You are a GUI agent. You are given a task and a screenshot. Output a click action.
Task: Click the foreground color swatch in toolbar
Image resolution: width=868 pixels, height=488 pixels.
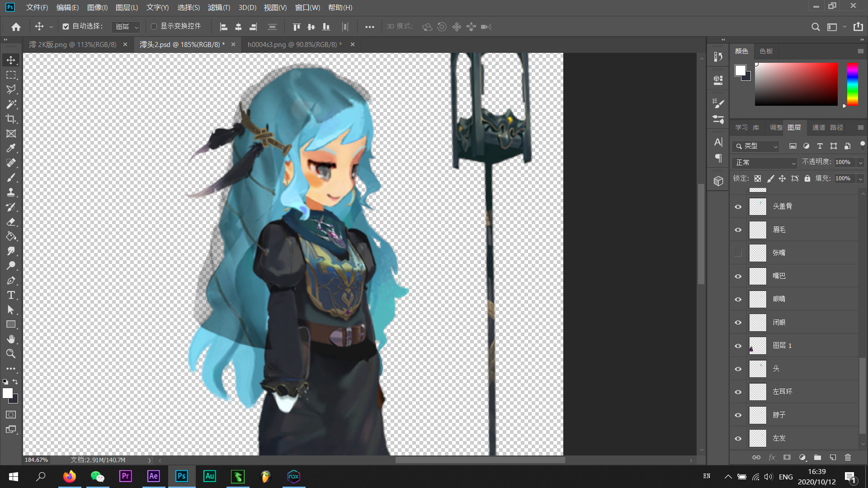(x=8, y=393)
